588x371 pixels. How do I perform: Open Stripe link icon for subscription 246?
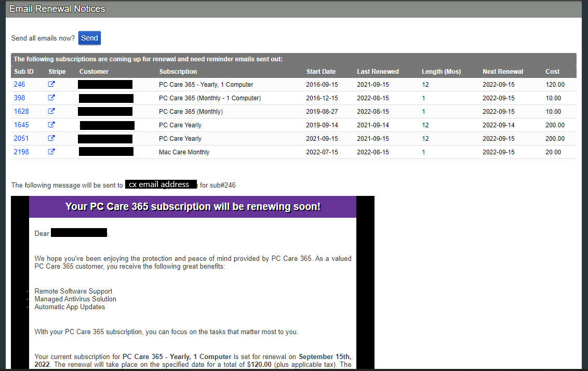(x=51, y=84)
